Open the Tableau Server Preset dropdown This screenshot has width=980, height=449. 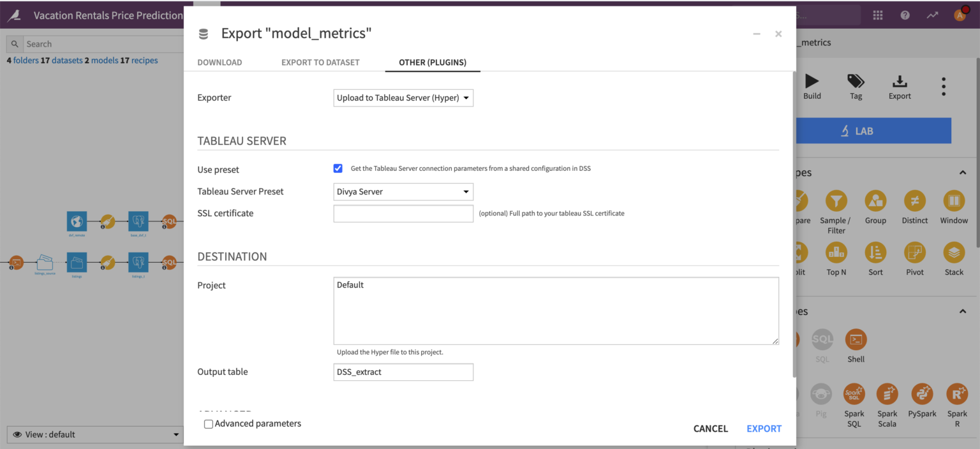point(403,191)
